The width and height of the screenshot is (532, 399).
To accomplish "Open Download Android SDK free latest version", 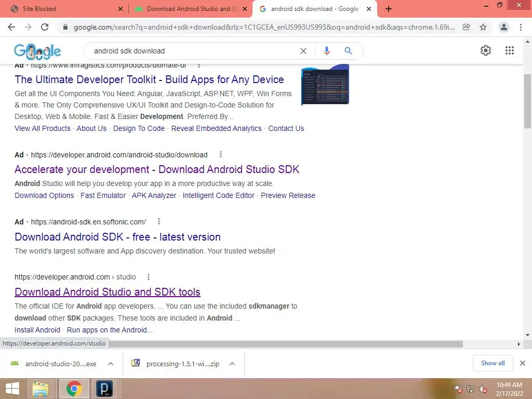I will coord(117,237).
